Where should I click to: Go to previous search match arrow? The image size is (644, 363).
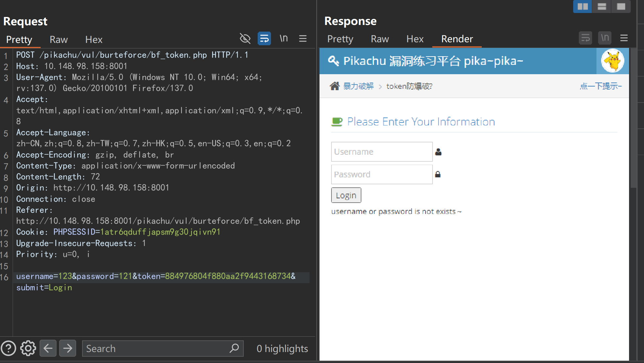pyautogui.click(x=48, y=348)
